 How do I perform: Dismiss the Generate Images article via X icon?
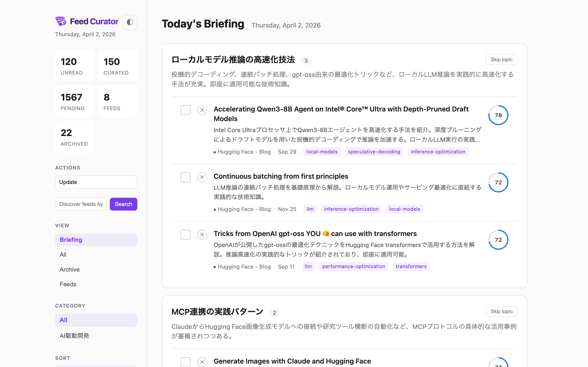tap(202, 362)
